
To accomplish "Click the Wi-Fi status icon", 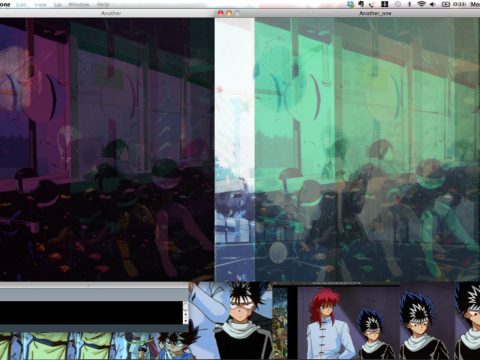I will (x=421, y=4).
